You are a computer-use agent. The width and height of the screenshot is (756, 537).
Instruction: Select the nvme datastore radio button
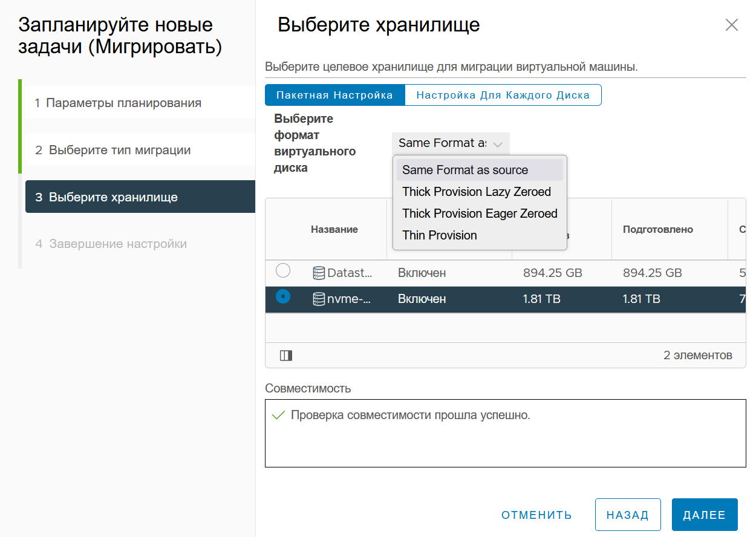coord(283,296)
